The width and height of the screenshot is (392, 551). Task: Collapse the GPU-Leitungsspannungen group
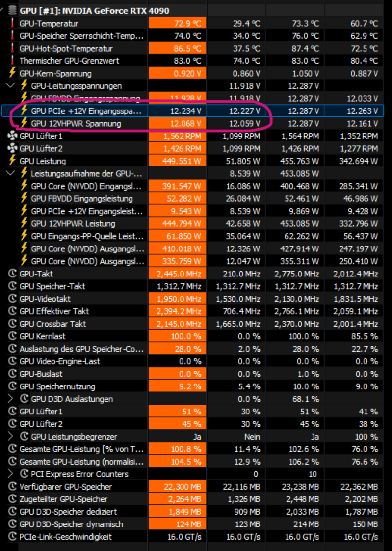point(10,85)
